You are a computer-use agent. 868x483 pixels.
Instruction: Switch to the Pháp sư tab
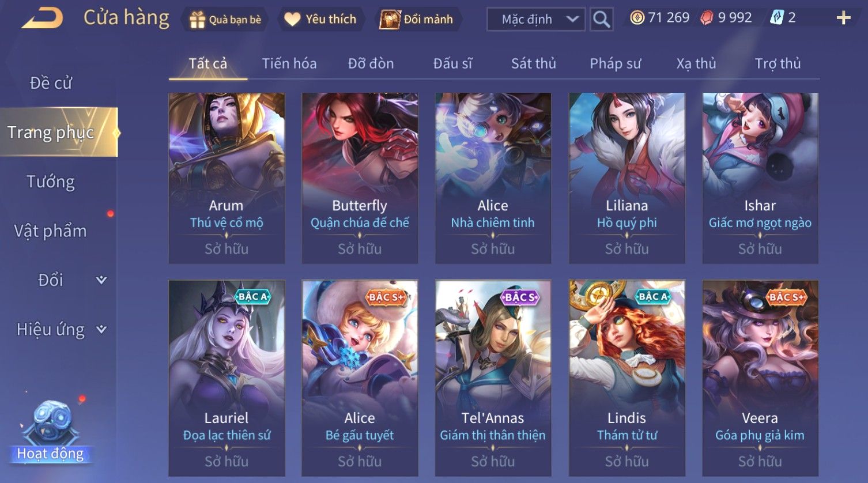pyautogui.click(x=615, y=63)
